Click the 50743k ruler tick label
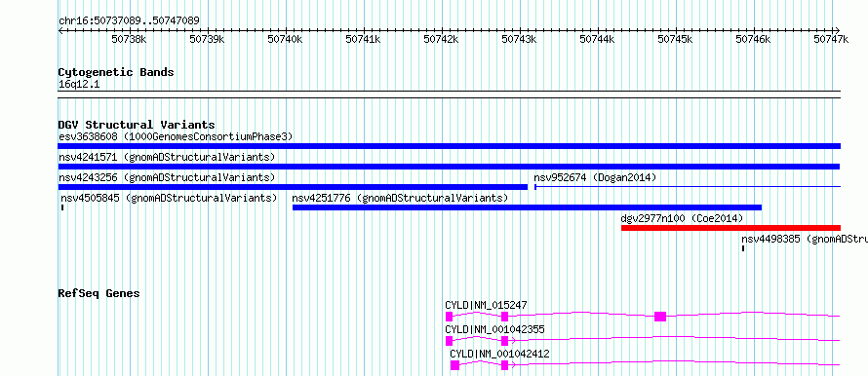This screenshot has height=376, width=868. click(x=519, y=39)
